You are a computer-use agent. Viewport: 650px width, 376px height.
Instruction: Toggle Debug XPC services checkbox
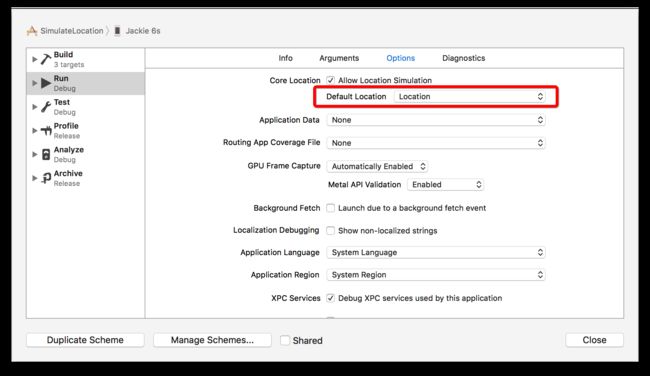tap(330, 298)
